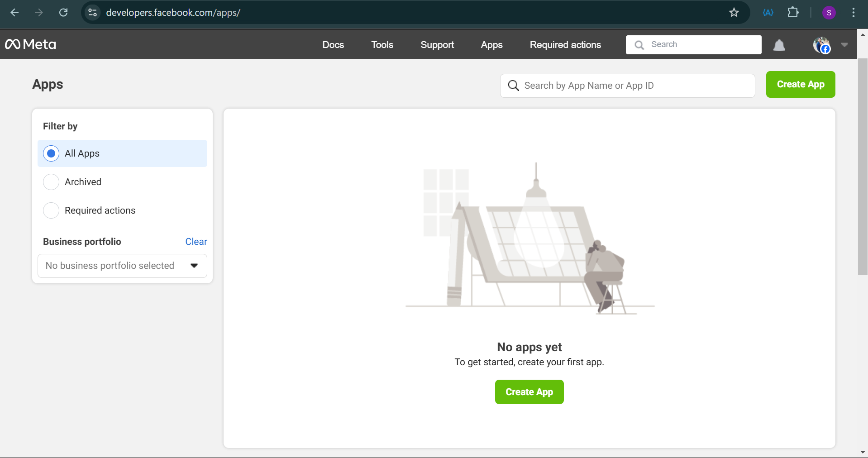
Task: Open the browser extensions icon
Action: pyautogui.click(x=793, y=12)
